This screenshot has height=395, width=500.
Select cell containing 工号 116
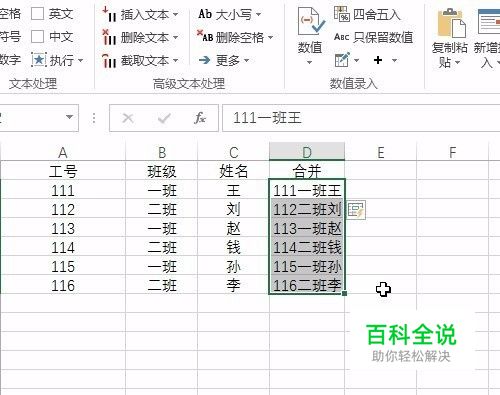tap(63, 285)
